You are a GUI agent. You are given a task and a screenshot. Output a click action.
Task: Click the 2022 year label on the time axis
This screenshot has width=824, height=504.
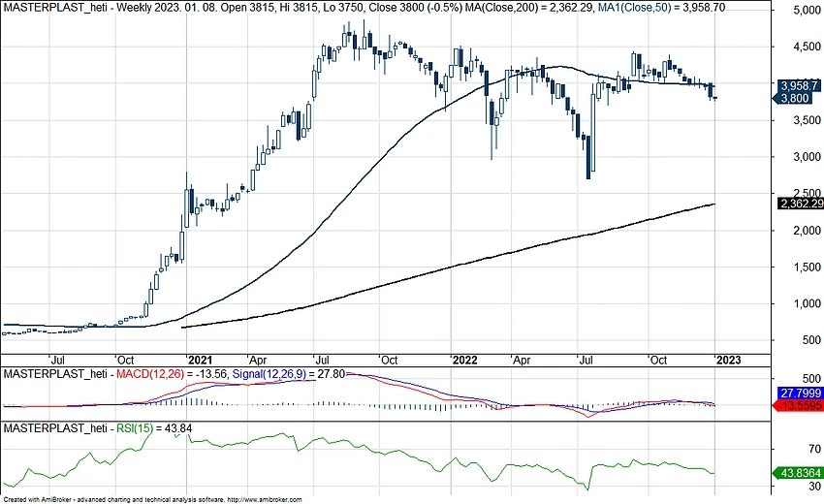pos(465,360)
